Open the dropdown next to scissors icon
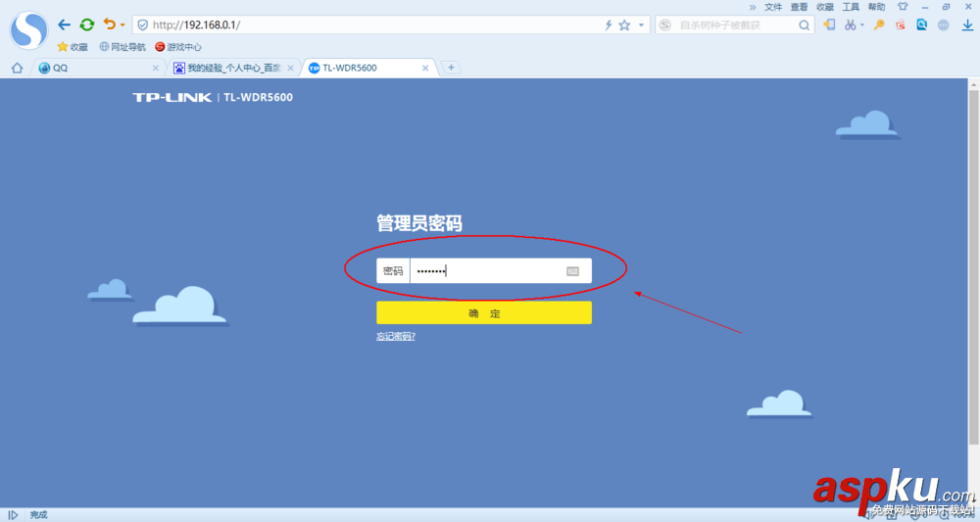The height and width of the screenshot is (522, 980). [862, 25]
